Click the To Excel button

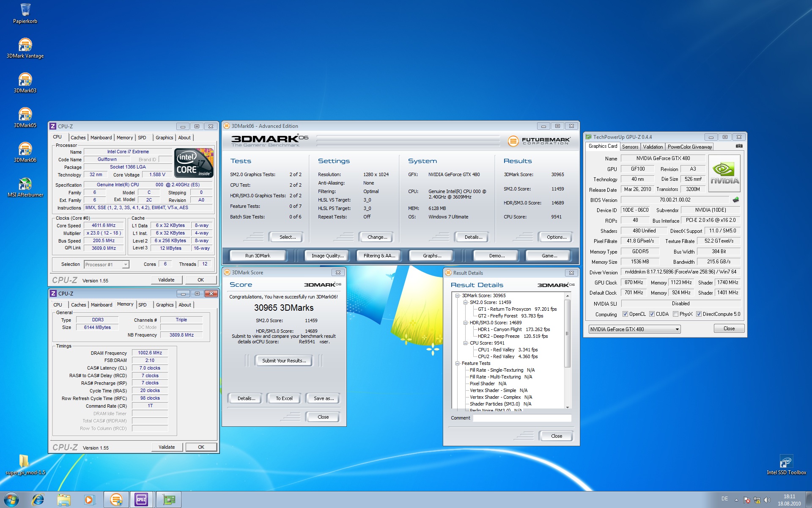(x=284, y=398)
